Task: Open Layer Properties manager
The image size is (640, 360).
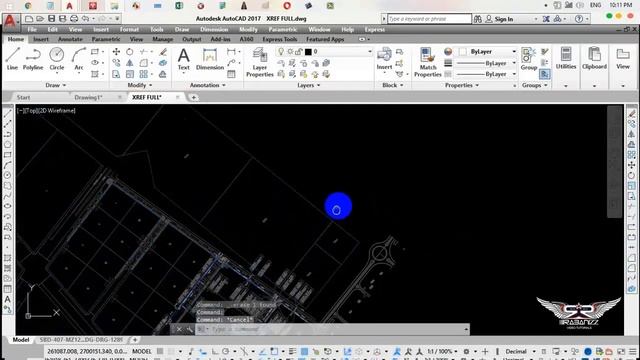Action: 260,62
